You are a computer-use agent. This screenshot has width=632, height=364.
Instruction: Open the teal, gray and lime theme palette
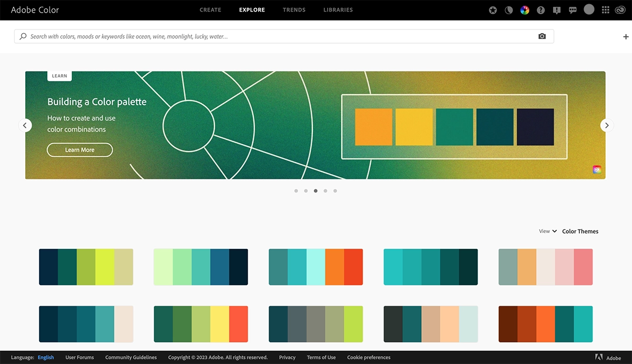315,324
